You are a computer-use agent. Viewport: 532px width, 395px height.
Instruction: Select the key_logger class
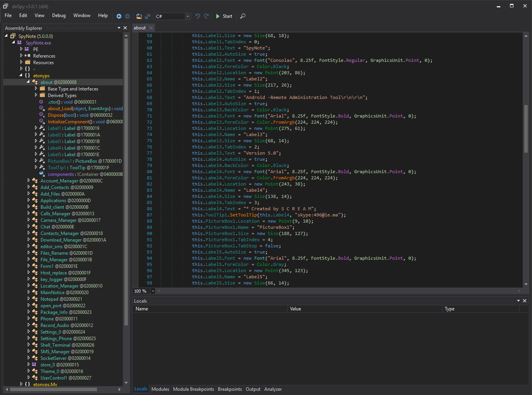(x=63, y=279)
